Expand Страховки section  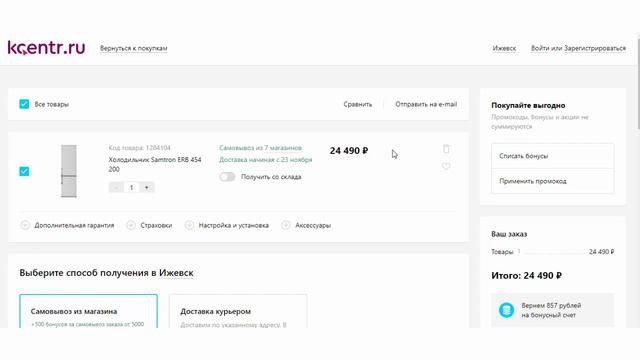pos(156,225)
